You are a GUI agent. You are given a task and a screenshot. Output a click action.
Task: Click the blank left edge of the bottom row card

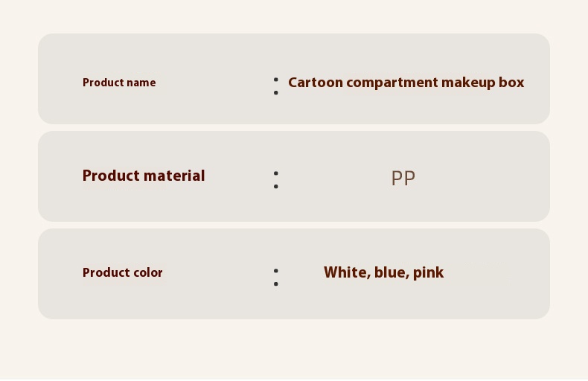56,274
